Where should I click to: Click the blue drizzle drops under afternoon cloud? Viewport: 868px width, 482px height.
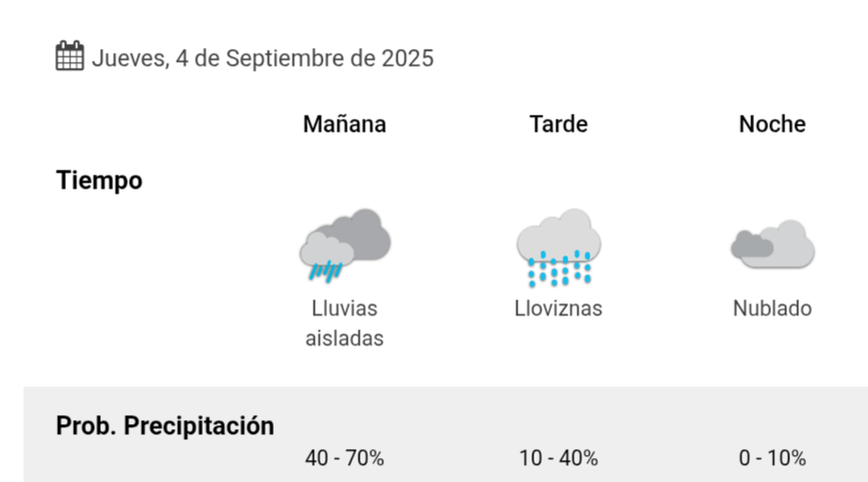559,268
